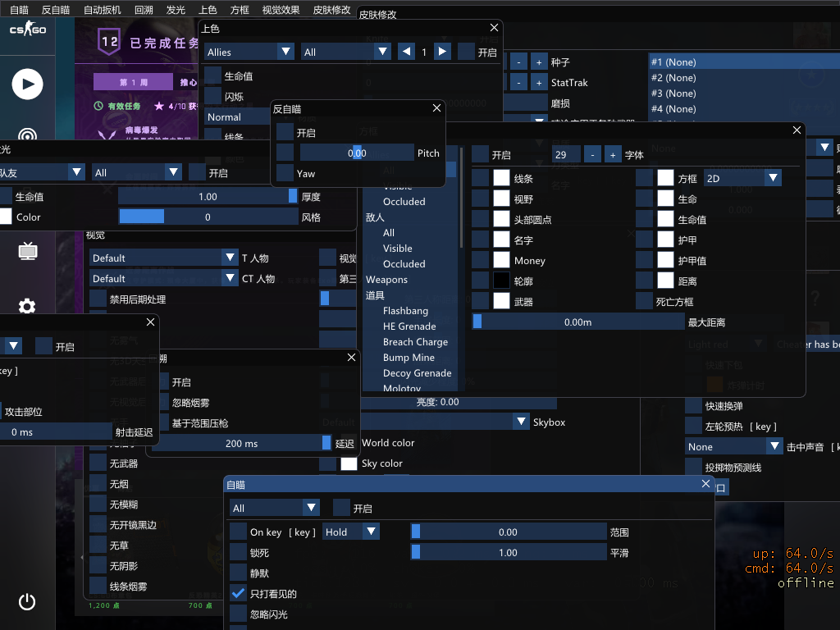Click the Sky color swatch
This screenshot has width=840, height=630.
(349, 463)
